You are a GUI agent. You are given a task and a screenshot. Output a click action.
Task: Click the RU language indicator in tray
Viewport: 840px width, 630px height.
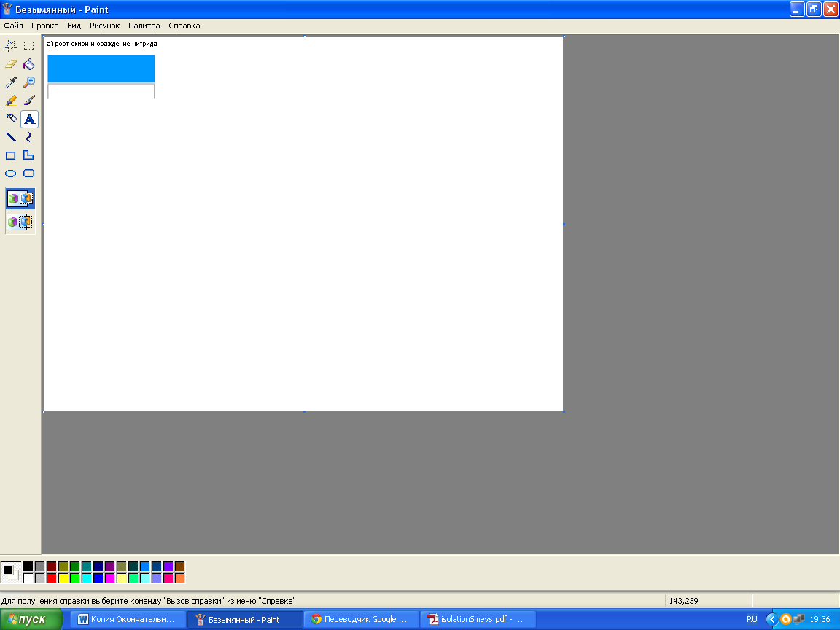pyautogui.click(x=752, y=619)
